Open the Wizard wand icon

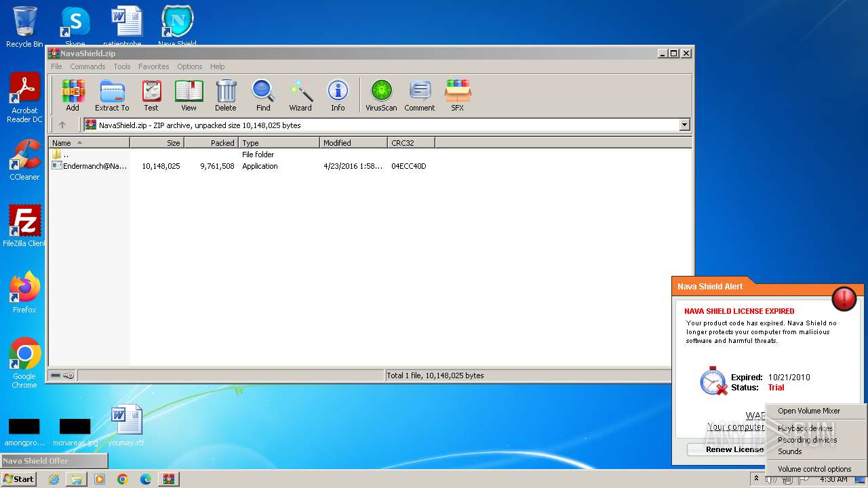[x=300, y=95]
